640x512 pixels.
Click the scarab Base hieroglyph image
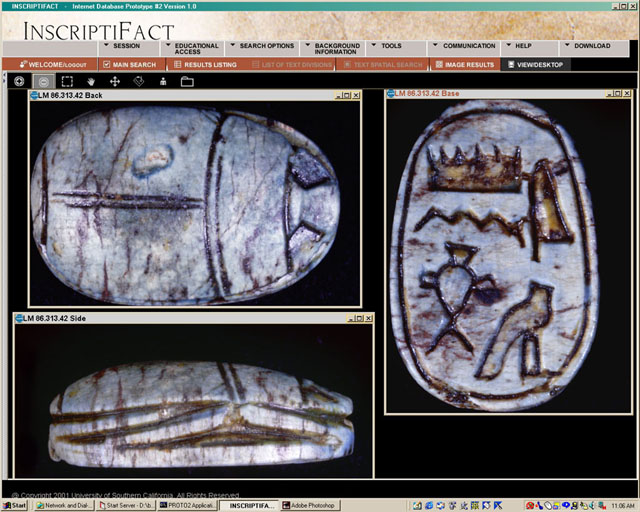click(x=509, y=256)
